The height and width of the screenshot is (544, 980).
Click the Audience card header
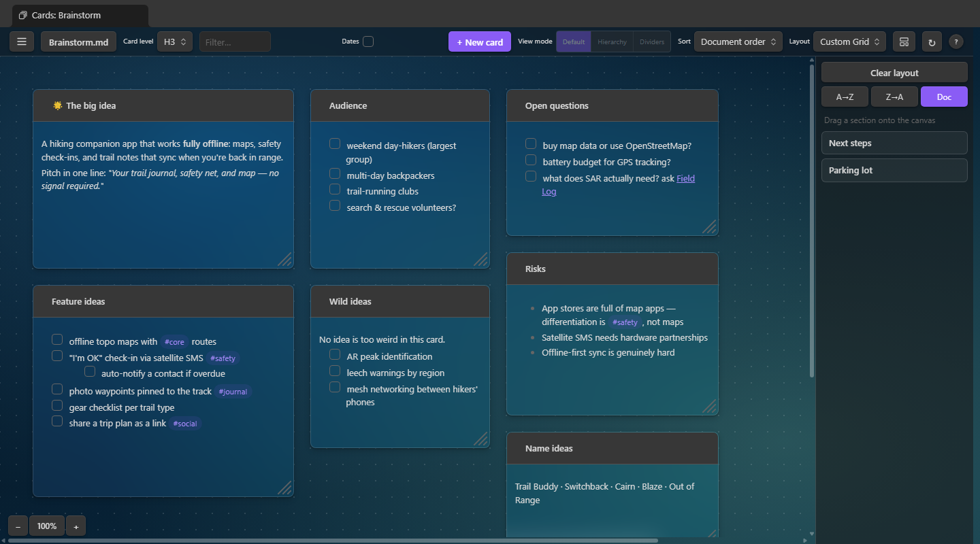(x=400, y=105)
